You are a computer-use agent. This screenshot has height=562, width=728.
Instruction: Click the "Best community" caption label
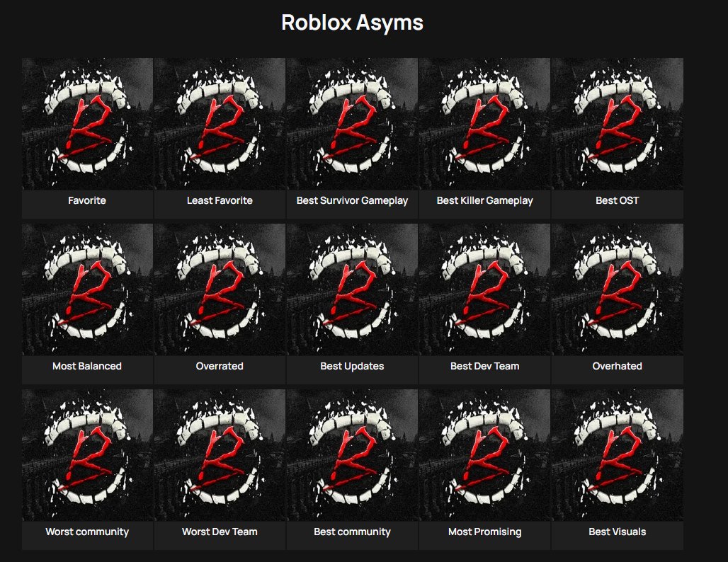coord(352,532)
